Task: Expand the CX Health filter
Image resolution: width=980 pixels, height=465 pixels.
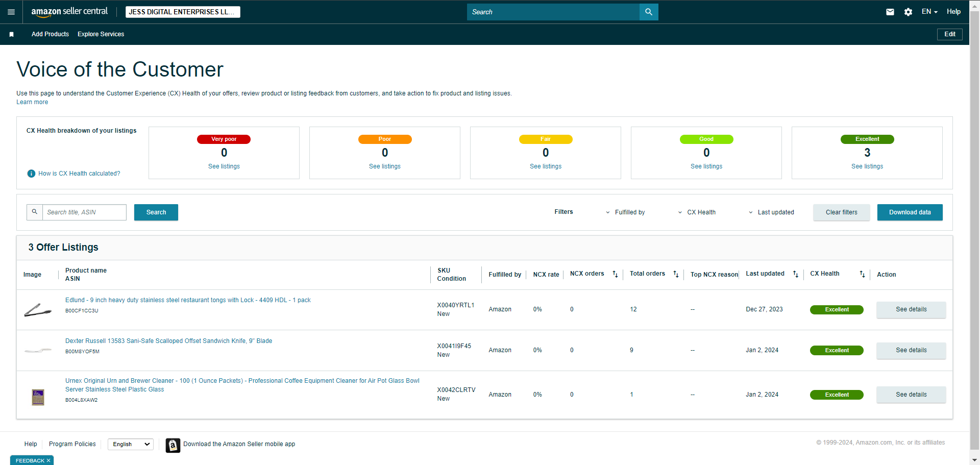Action: pos(697,212)
